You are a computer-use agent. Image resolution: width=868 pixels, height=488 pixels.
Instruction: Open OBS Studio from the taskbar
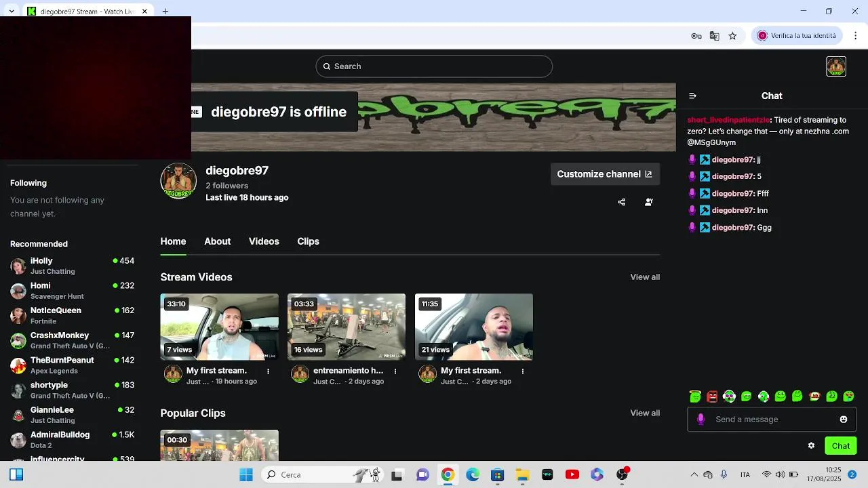tap(622, 475)
